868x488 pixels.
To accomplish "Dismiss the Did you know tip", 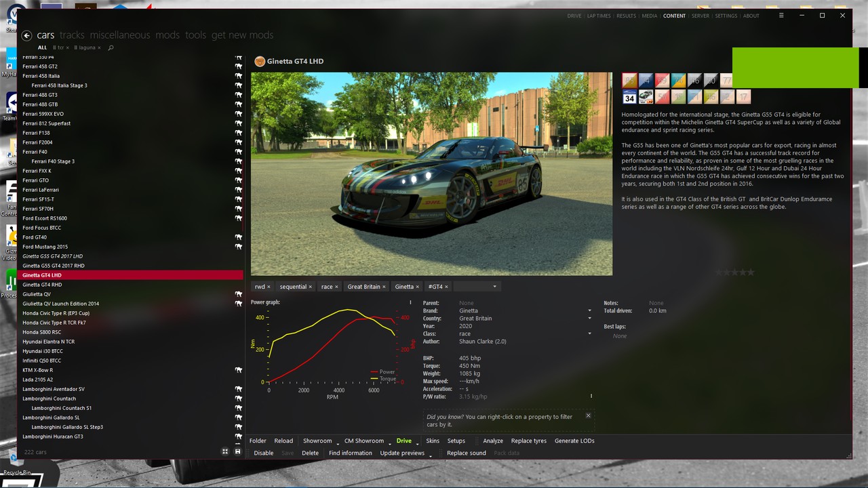I will [588, 415].
